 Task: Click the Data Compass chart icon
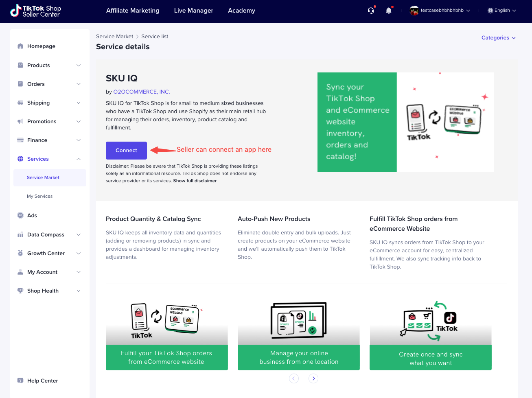click(20, 234)
